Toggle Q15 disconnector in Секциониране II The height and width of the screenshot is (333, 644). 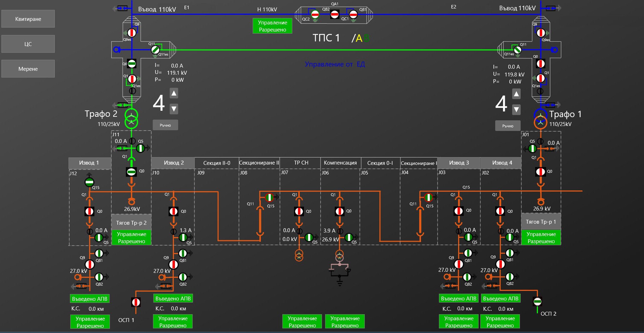coord(269,197)
